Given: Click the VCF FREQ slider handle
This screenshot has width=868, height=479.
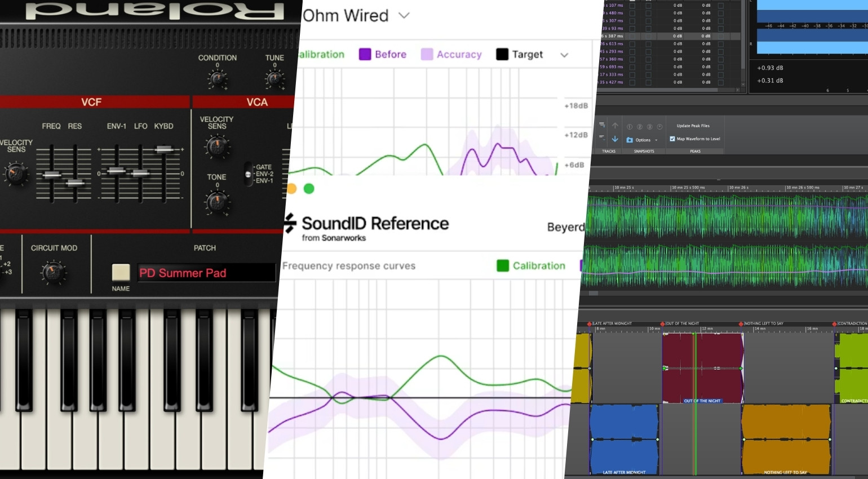Looking at the screenshot, I should tap(52, 175).
